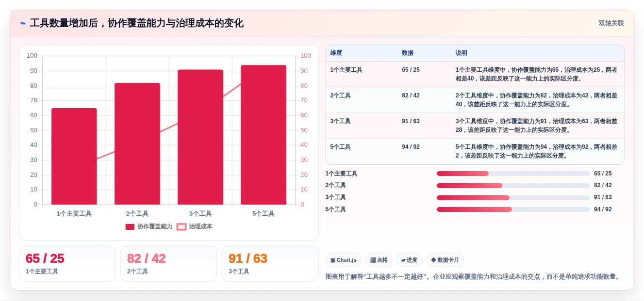This screenshot has height=301, width=644.
Task: Click the 1个主要工具 x-axis label
Action: click(74, 214)
